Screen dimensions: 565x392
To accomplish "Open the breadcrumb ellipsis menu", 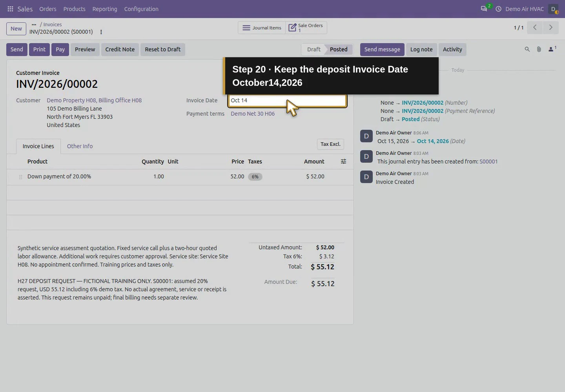I will coord(34,24).
